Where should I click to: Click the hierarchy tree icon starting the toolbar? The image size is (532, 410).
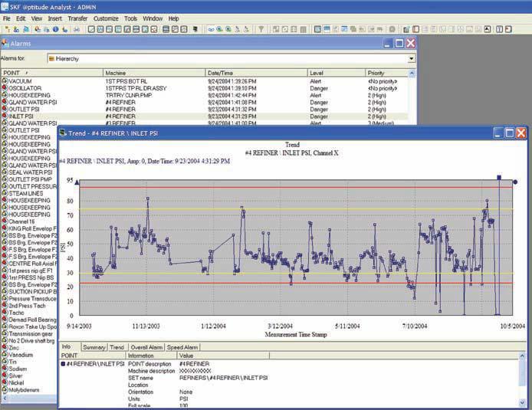[x=7, y=29]
